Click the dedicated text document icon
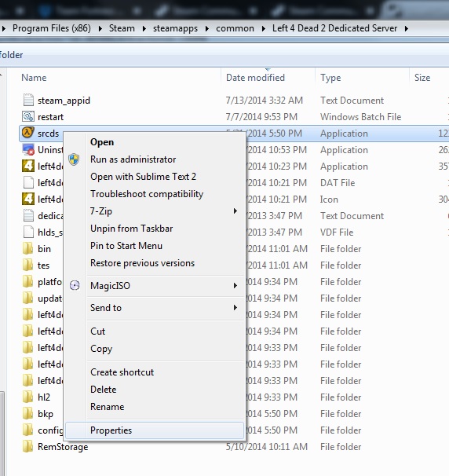This screenshot has width=449, height=476. point(28,215)
